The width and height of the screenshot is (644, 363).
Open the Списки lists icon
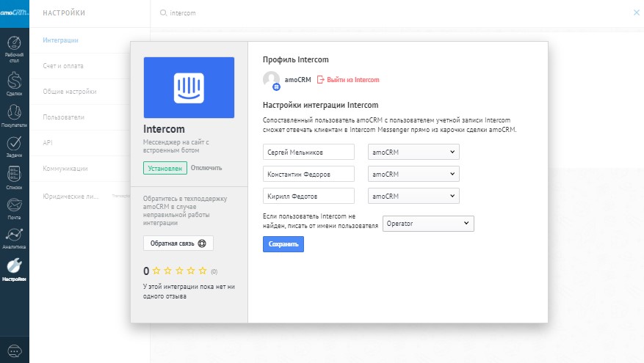click(14, 176)
